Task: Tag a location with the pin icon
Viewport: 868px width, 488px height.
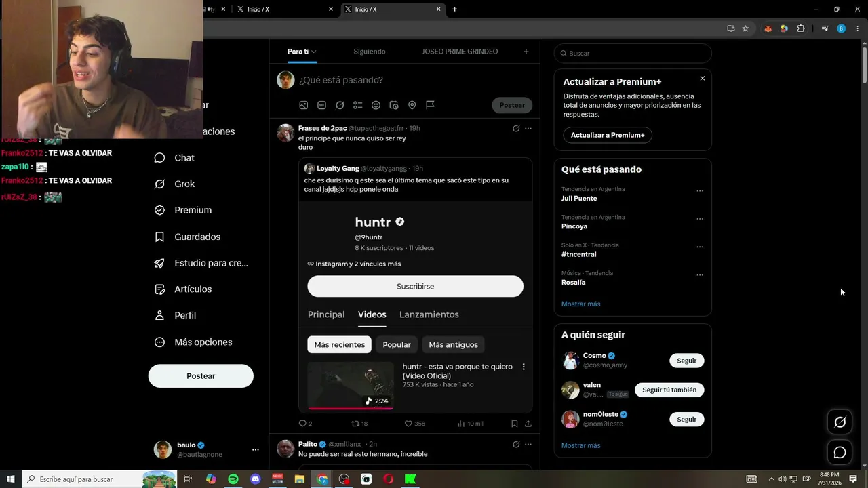Action: click(412, 105)
